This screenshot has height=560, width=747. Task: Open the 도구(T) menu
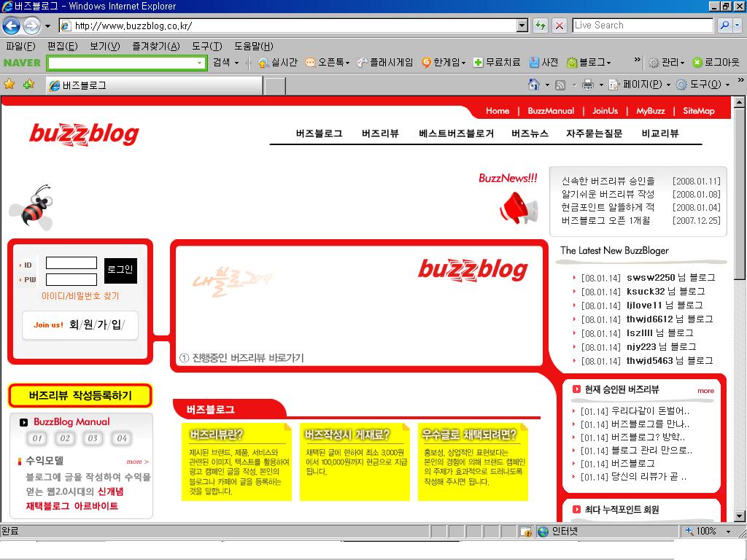[x=206, y=46]
